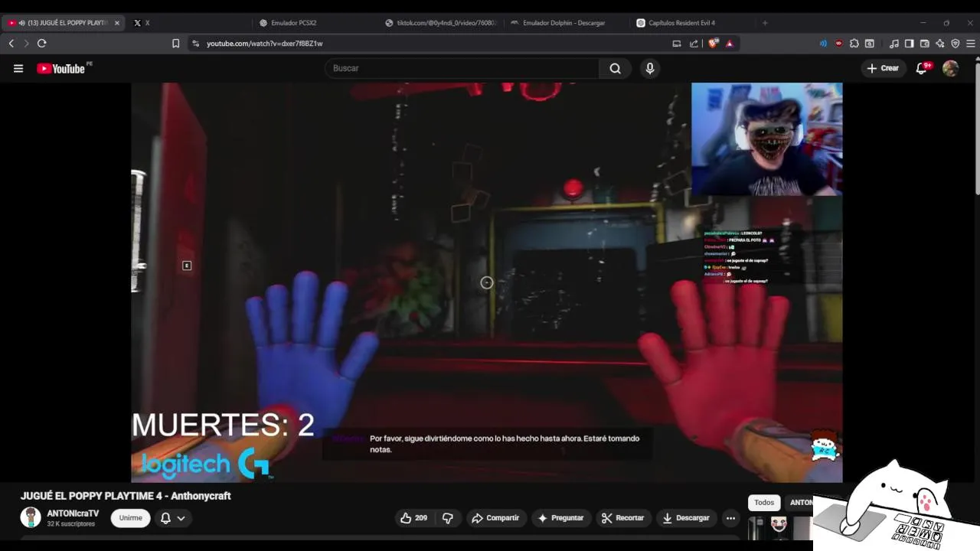Viewport: 980px width, 551px height.
Task: Click the video title JUGUÉ EL POPPY PLAYTIME 4
Action: coord(126,496)
